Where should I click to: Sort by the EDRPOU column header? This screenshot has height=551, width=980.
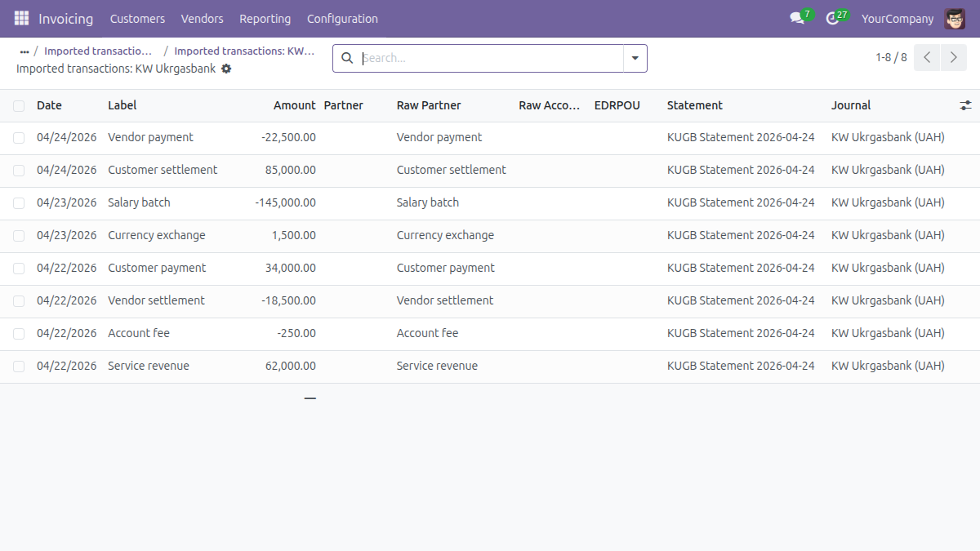(617, 105)
